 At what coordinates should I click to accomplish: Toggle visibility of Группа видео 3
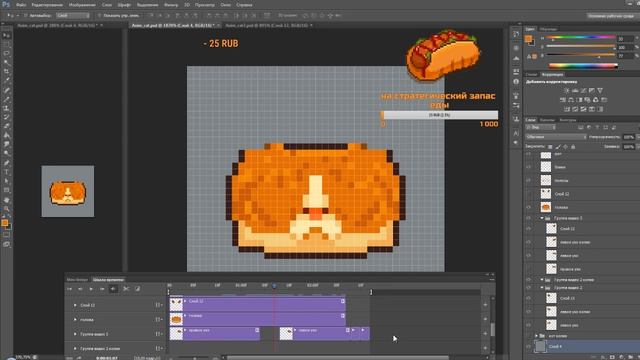point(529,218)
